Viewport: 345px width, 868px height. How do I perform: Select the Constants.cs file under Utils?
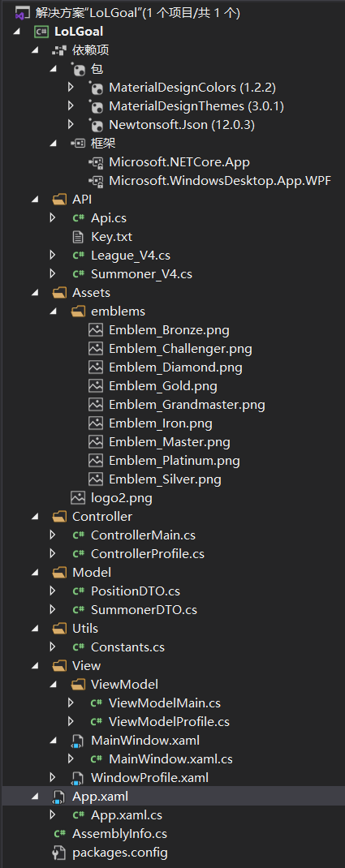(127, 647)
